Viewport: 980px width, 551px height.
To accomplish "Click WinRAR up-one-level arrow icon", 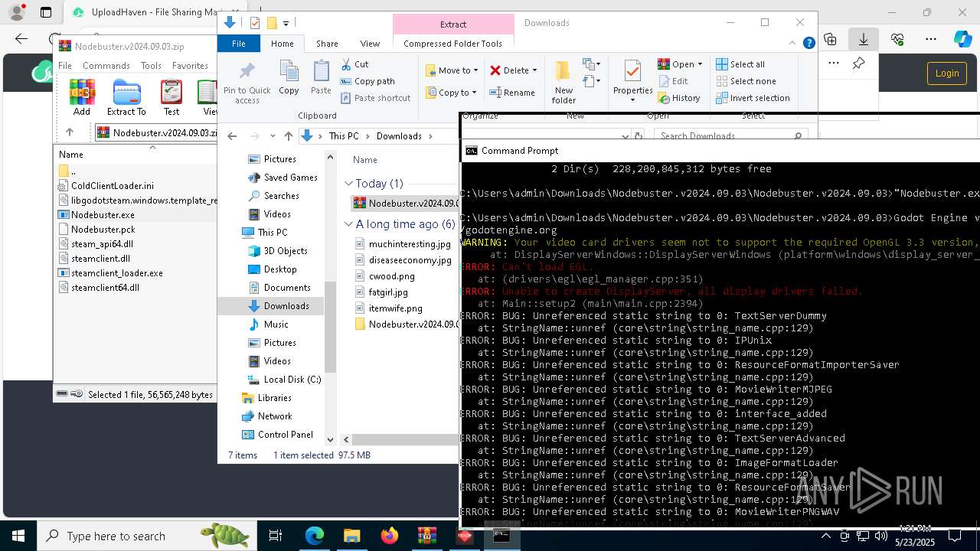I will click(70, 132).
